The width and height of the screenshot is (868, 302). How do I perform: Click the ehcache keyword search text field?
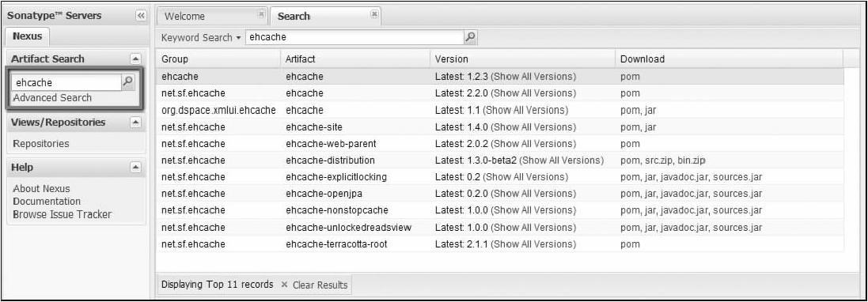point(354,37)
